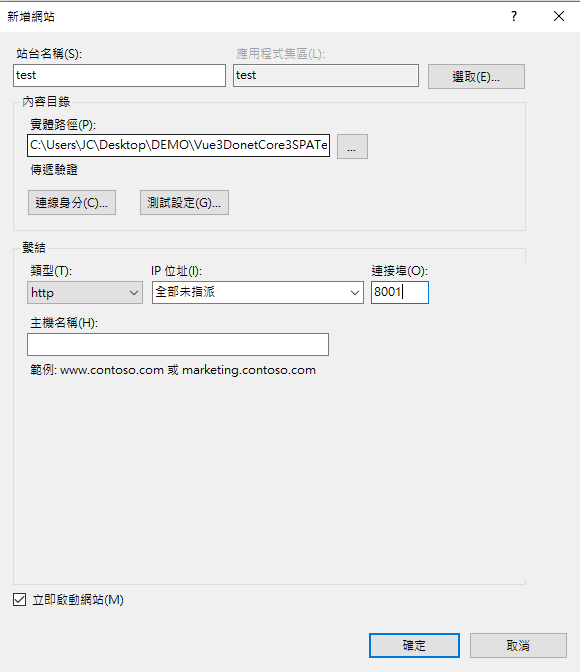Confirm with the 確定 button
The width and height of the screenshot is (580, 672).
(x=414, y=645)
